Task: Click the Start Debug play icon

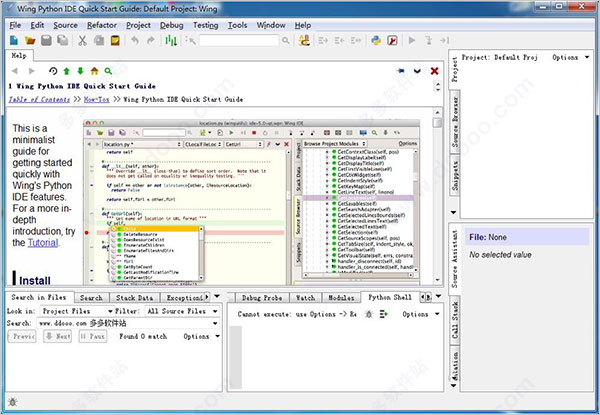Action: (x=412, y=40)
